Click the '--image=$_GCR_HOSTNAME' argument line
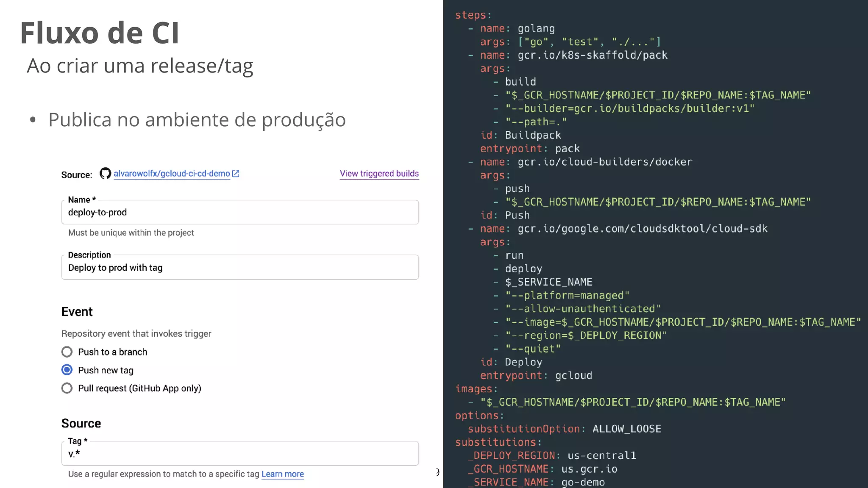 click(x=677, y=322)
